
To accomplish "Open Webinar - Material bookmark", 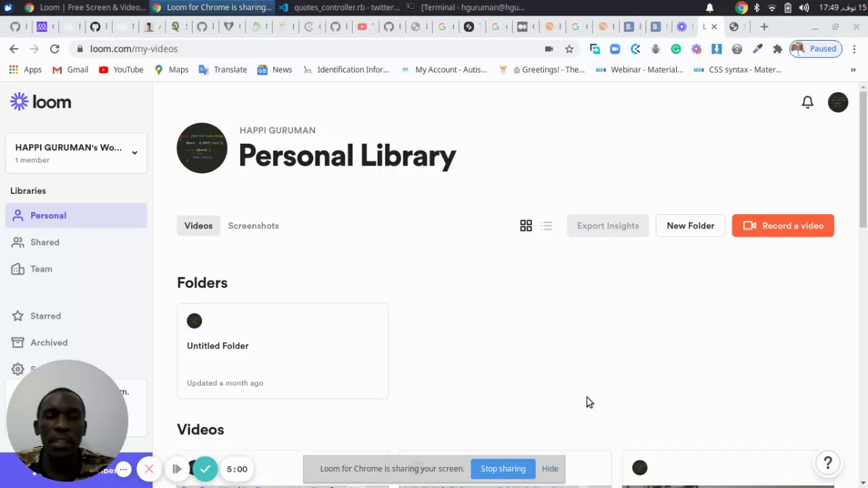I will [x=639, y=70].
